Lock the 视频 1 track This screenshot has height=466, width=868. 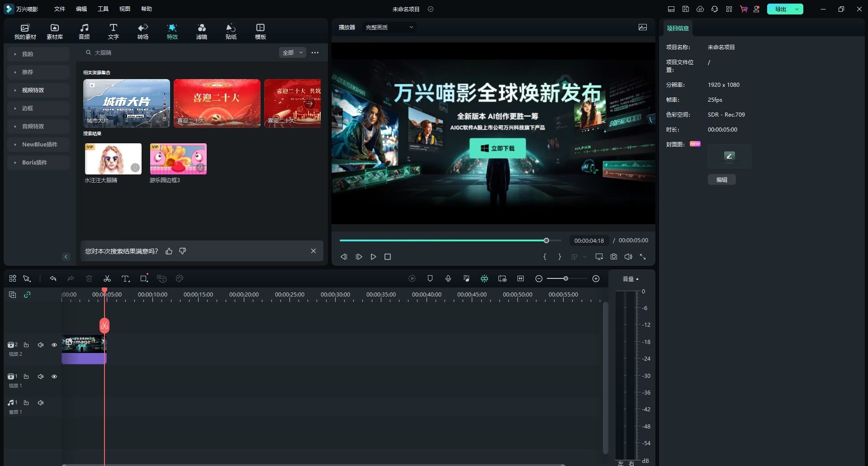tap(26, 377)
